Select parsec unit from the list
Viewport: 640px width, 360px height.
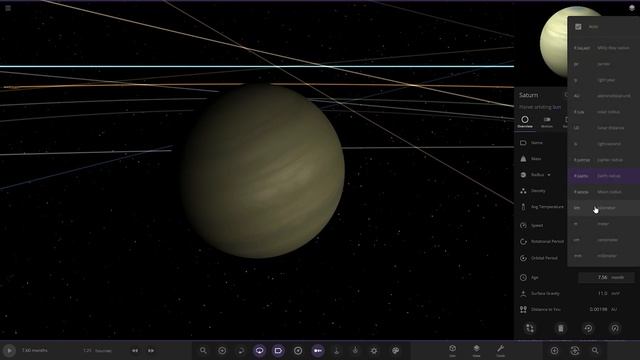click(604, 64)
